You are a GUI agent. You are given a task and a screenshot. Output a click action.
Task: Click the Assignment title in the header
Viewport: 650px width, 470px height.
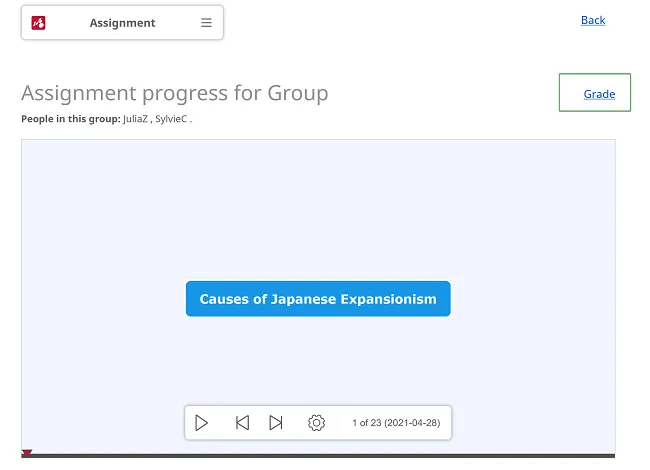pyautogui.click(x=122, y=23)
